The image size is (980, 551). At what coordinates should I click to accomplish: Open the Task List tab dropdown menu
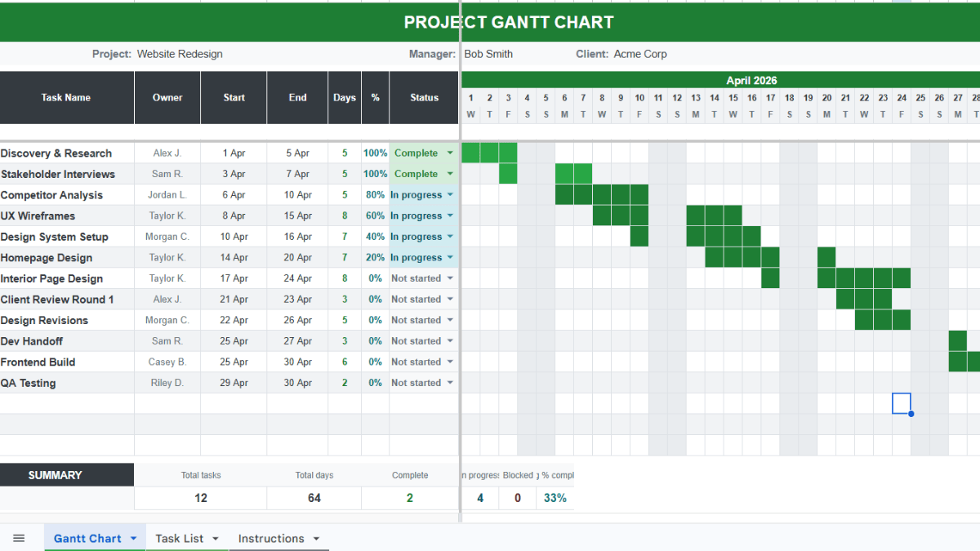pos(214,538)
